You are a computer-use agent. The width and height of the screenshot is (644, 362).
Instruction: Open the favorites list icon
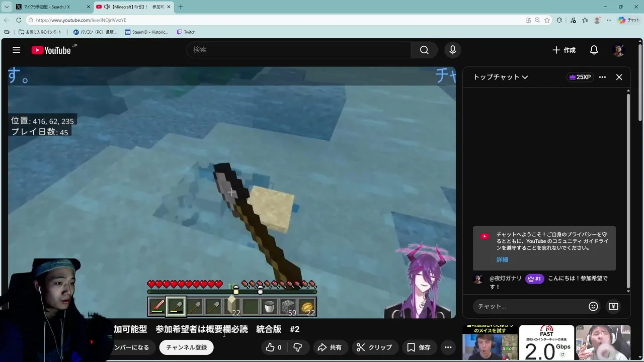coord(585,20)
